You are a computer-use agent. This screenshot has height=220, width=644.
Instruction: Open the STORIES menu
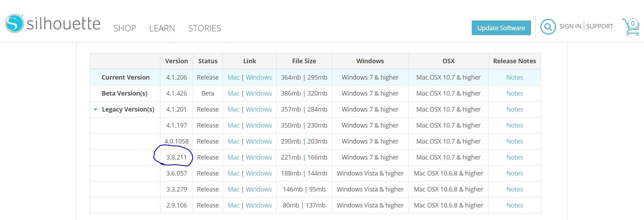tap(205, 28)
